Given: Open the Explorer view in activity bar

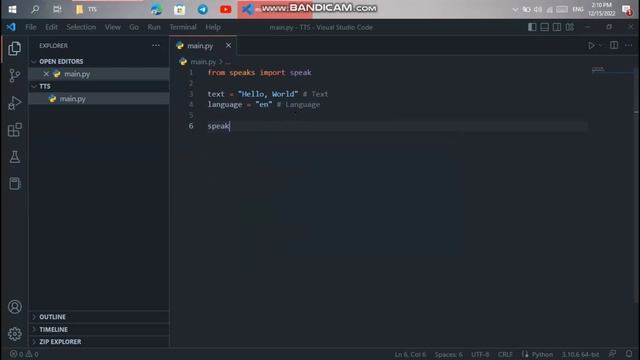Looking at the screenshot, I should (x=14, y=49).
